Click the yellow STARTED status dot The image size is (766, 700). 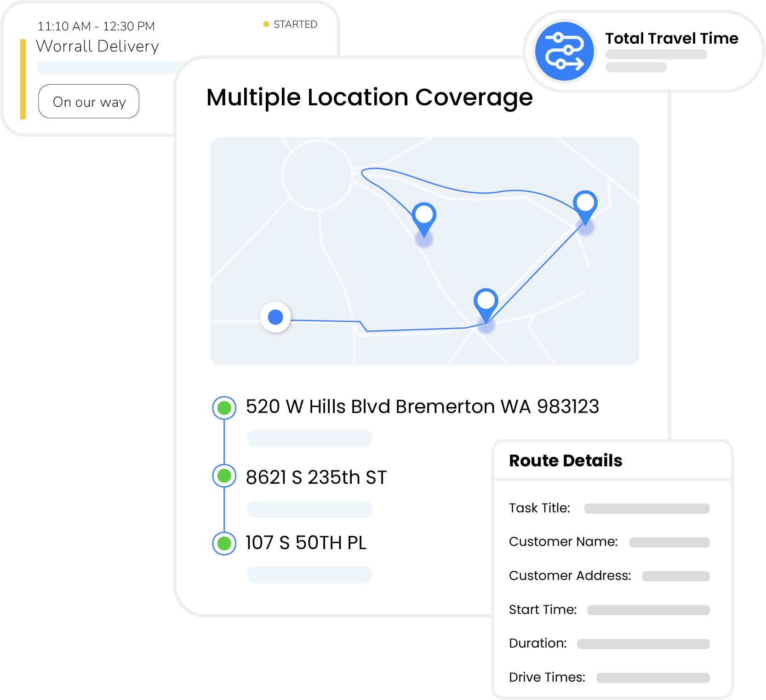pyautogui.click(x=266, y=24)
